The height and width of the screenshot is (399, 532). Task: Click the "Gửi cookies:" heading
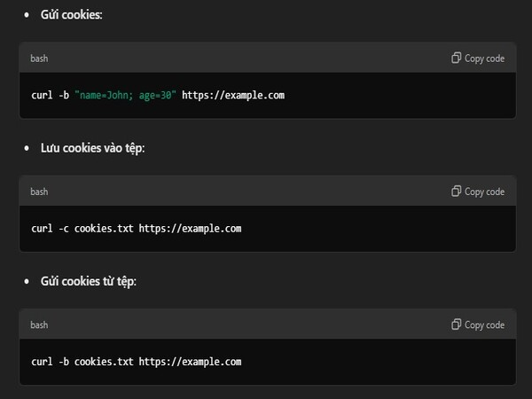[72, 15]
